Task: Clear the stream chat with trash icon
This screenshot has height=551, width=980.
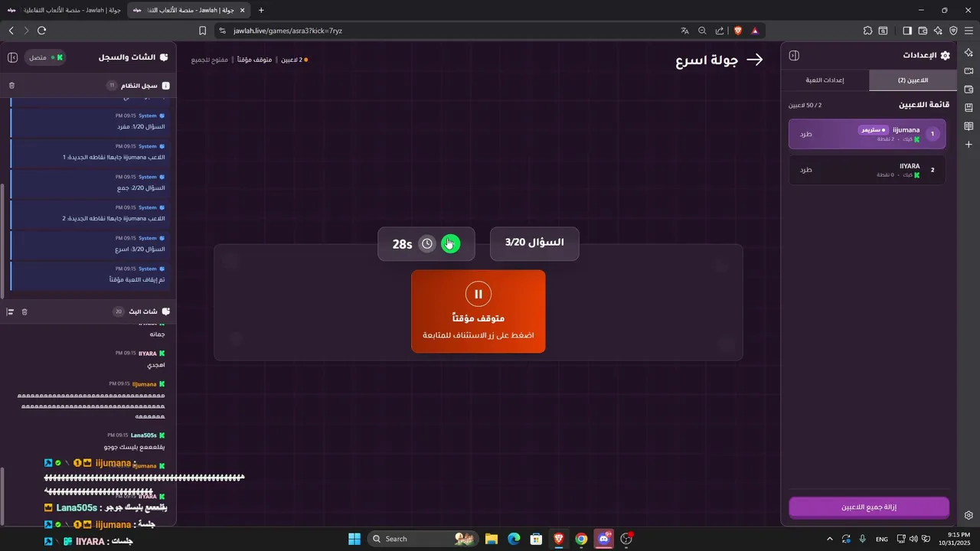Action: (24, 311)
